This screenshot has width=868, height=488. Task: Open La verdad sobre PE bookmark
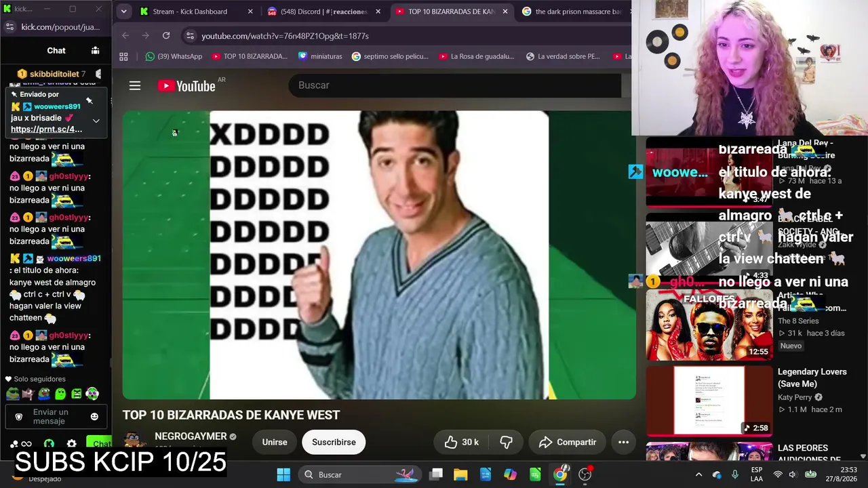click(x=563, y=56)
